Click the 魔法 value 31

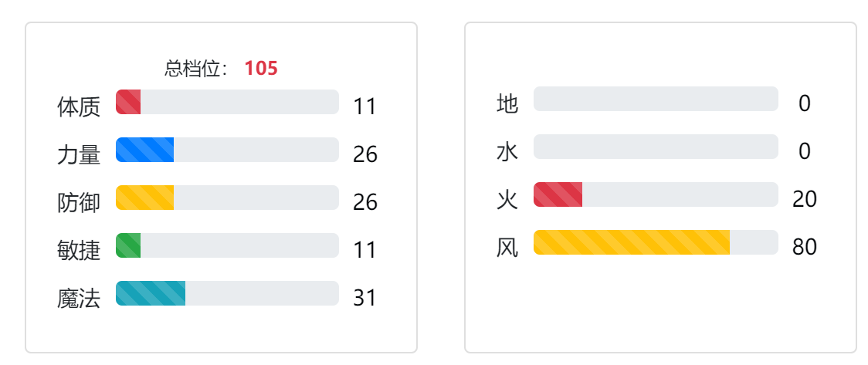click(364, 298)
